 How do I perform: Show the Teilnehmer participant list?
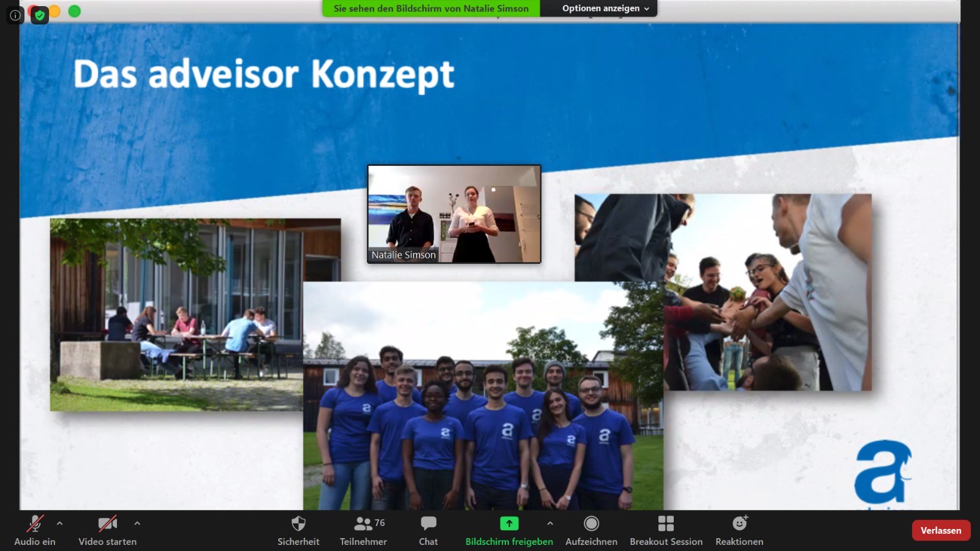point(363,530)
